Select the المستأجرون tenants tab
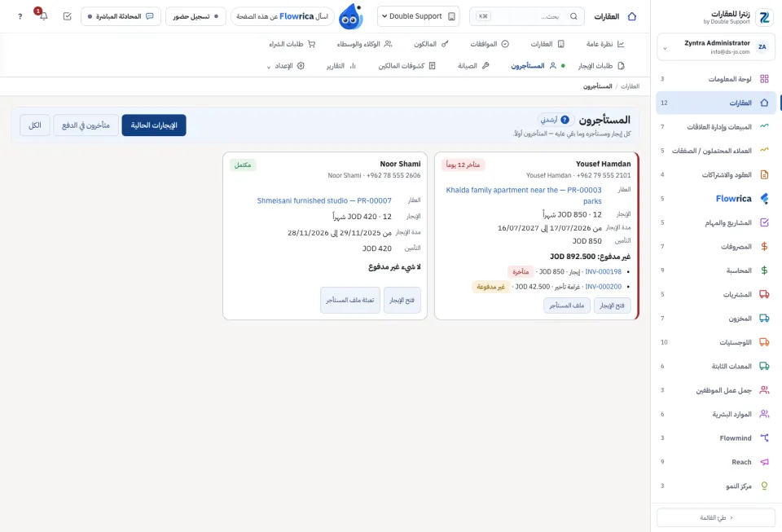The width and height of the screenshot is (782, 532). (533, 66)
